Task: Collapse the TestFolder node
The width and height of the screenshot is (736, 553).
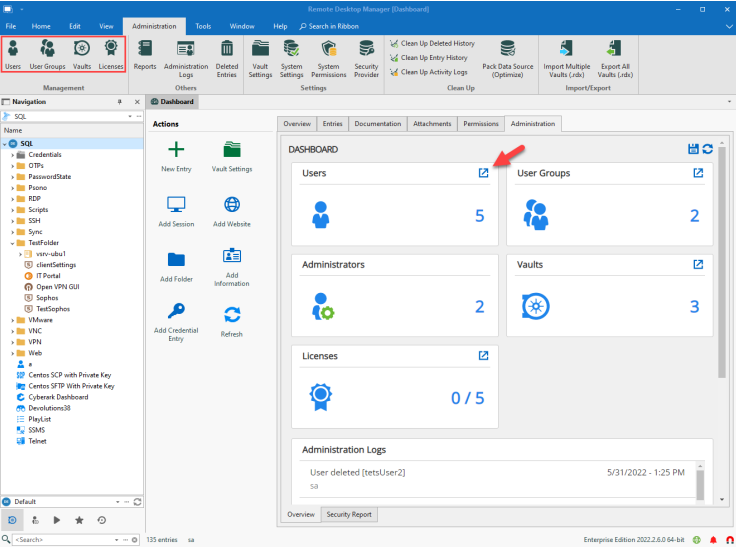Action: [x=13, y=243]
